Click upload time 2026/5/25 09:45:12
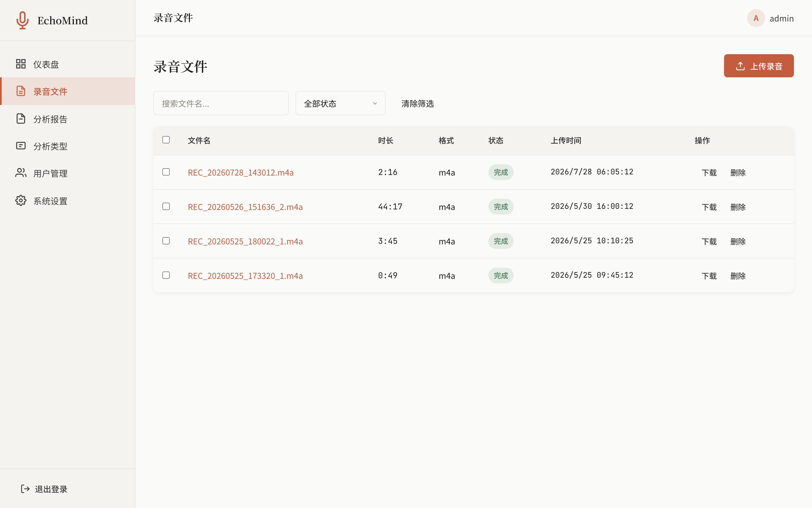 coord(592,275)
